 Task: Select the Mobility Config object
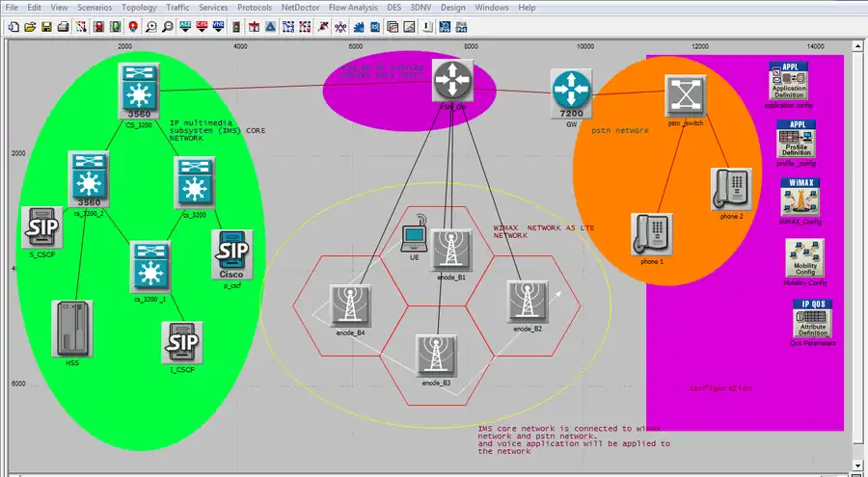point(804,258)
